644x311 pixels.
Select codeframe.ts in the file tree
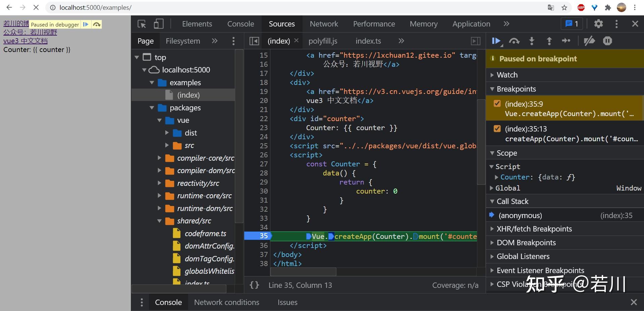point(205,234)
